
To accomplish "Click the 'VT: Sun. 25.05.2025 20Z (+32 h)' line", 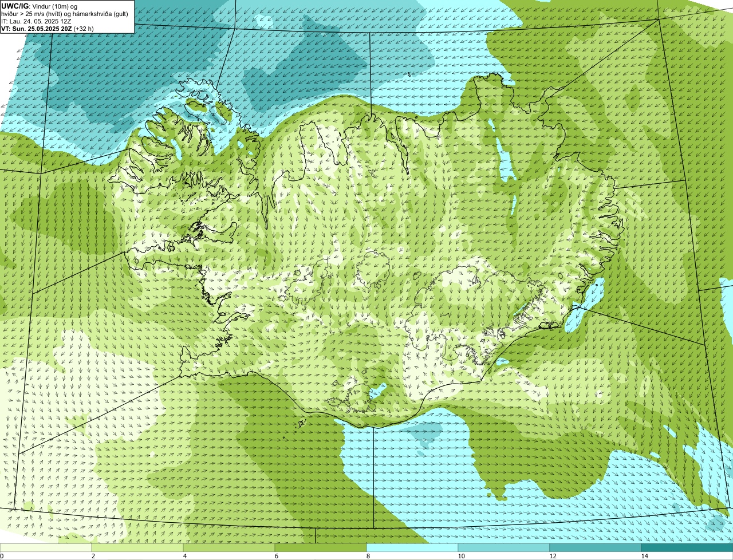I will [48, 28].
